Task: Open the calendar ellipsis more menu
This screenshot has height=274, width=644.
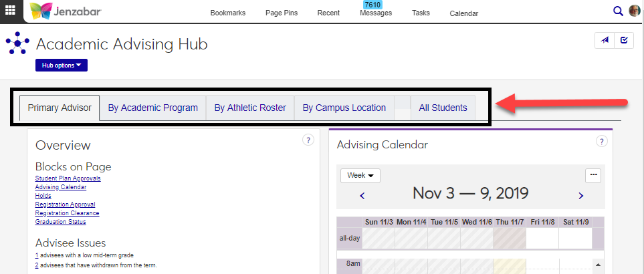Action: pos(593,175)
